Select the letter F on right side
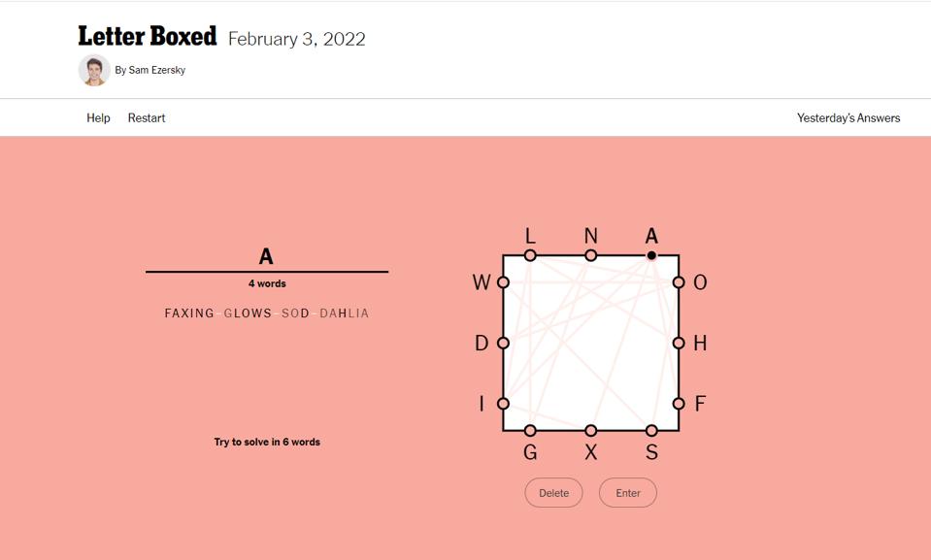The height and width of the screenshot is (560, 931). click(679, 404)
